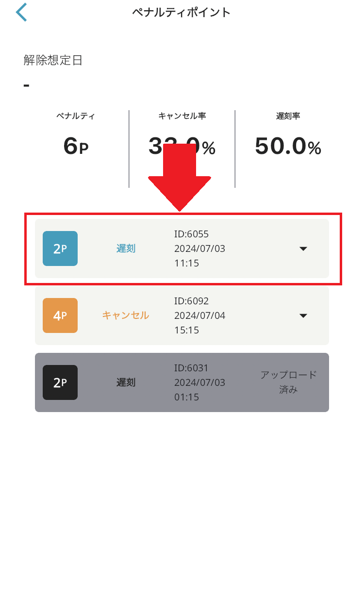The width and height of the screenshot is (364, 613).
Task: Tap the 6P penalty point value
Action: 75,147
